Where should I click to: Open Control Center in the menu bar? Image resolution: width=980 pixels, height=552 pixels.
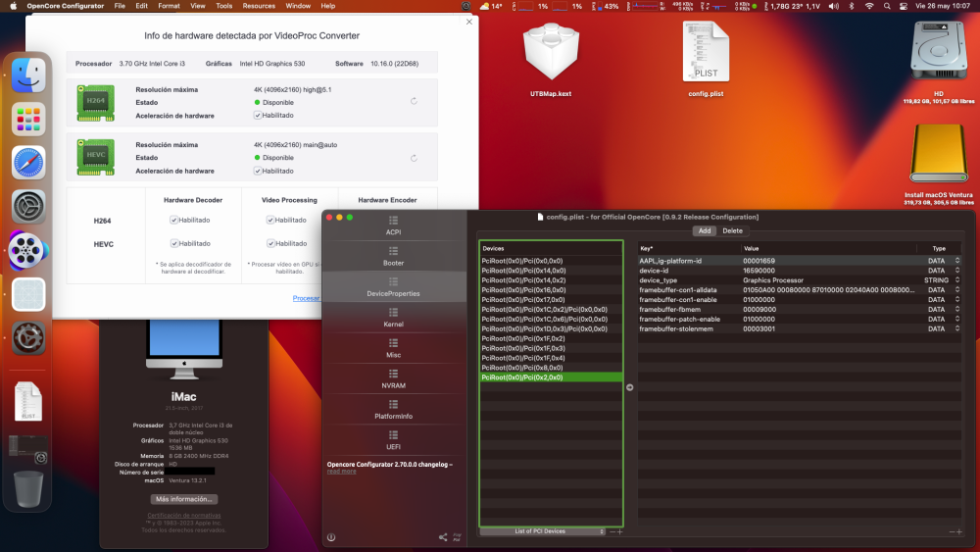pos(904,6)
